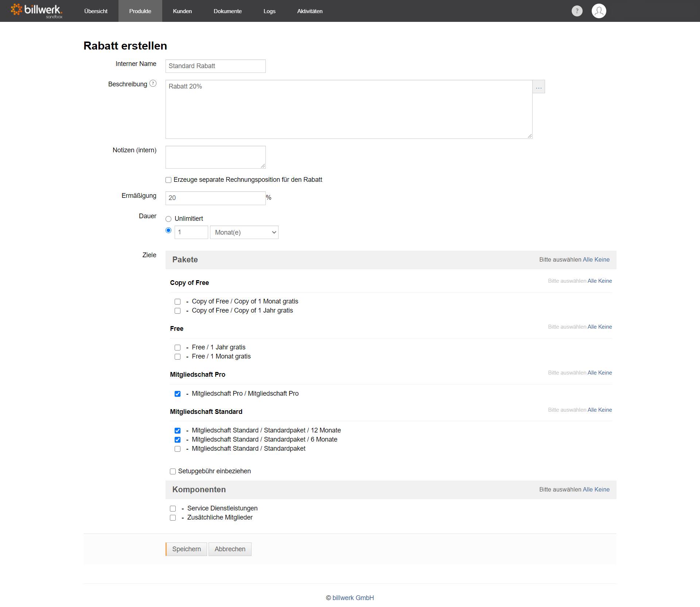This screenshot has height=607, width=700.
Task: Click the duration number field
Action: click(191, 232)
